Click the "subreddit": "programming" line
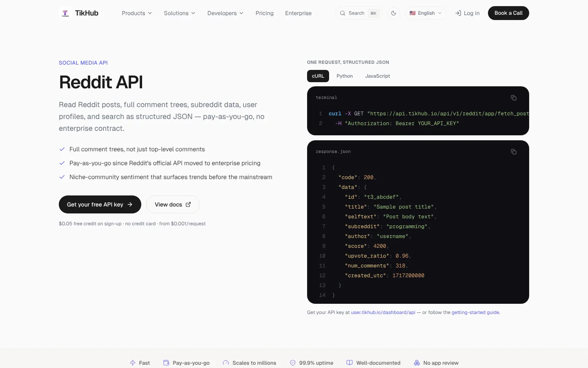The image size is (588, 368). pos(388,227)
